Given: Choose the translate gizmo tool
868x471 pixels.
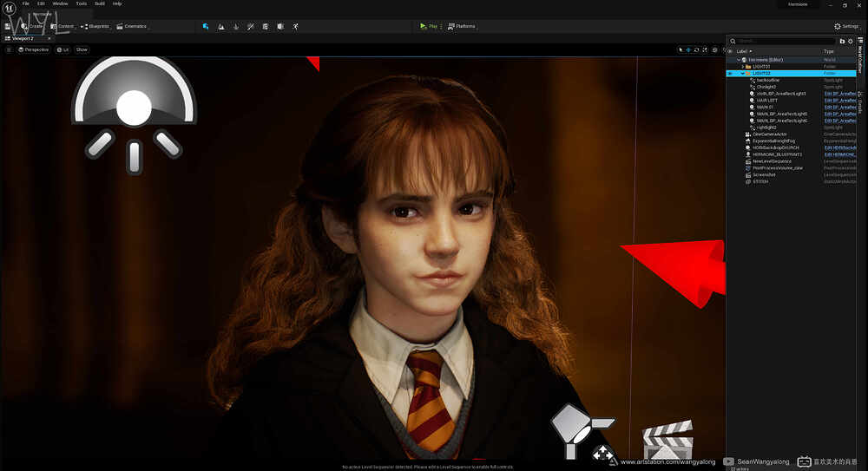Looking at the screenshot, I should click(x=688, y=49).
